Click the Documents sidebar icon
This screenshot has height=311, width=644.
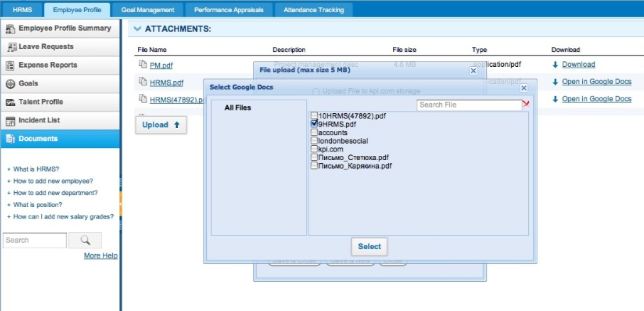pyautogui.click(x=11, y=139)
